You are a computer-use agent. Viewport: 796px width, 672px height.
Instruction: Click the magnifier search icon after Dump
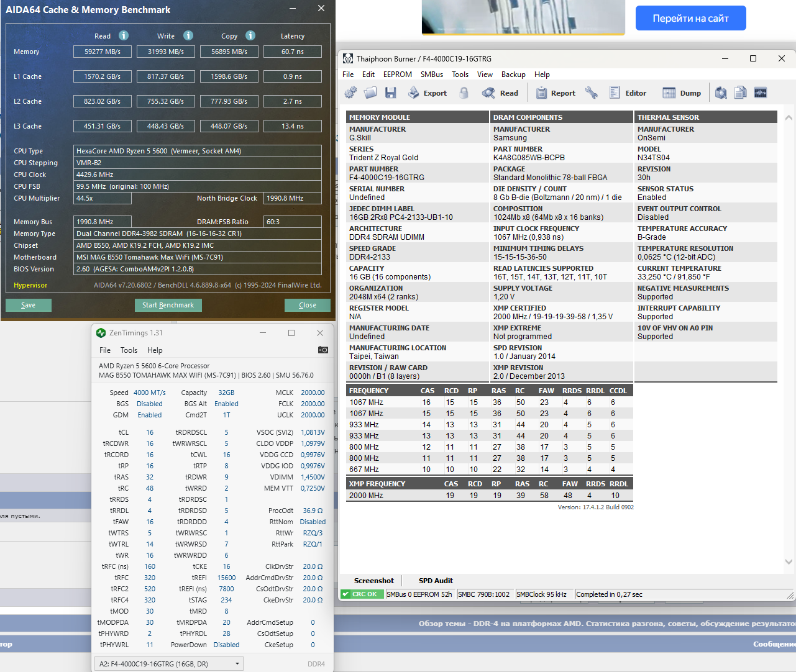click(x=721, y=93)
